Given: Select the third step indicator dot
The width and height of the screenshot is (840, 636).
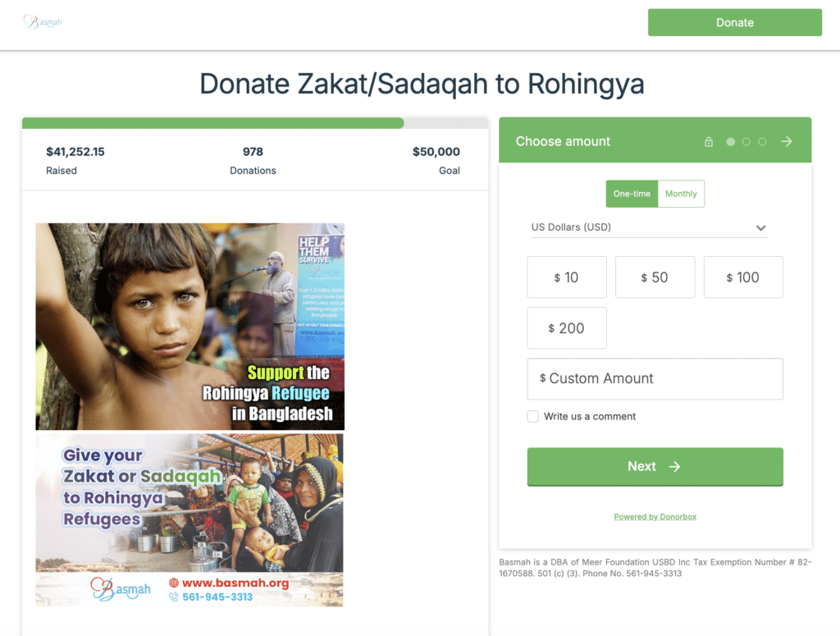Looking at the screenshot, I should click(762, 141).
